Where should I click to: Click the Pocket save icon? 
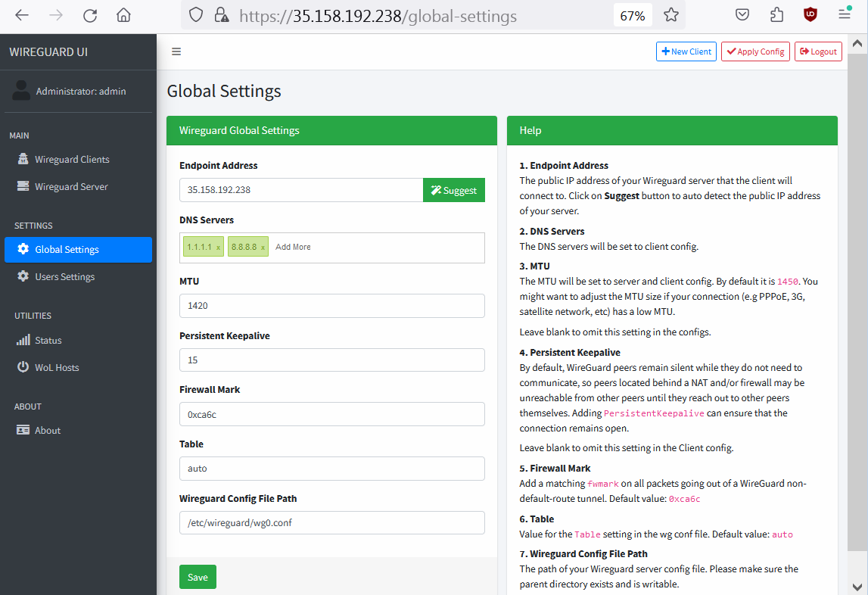click(743, 15)
